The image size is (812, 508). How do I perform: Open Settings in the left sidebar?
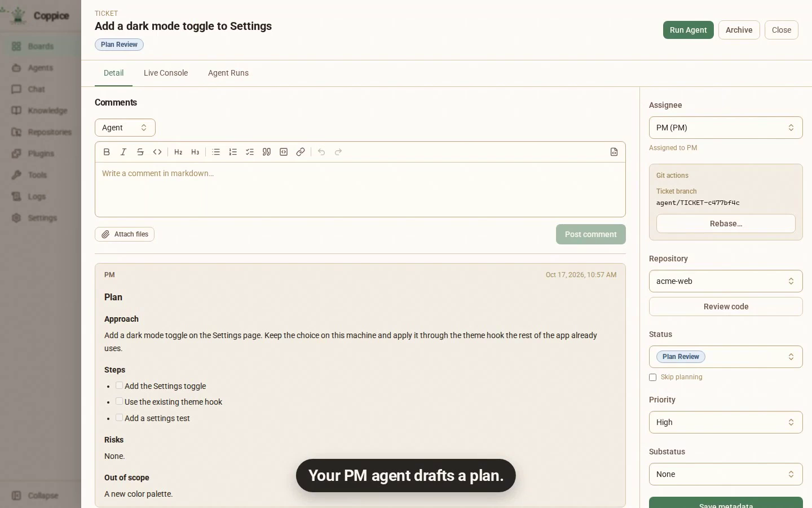[42, 218]
